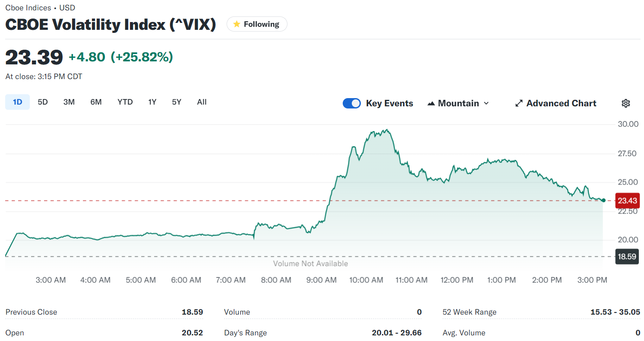
Task: Click the 2:00 PM x-axis label
Action: pyautogui.click(x=547, y=280)
